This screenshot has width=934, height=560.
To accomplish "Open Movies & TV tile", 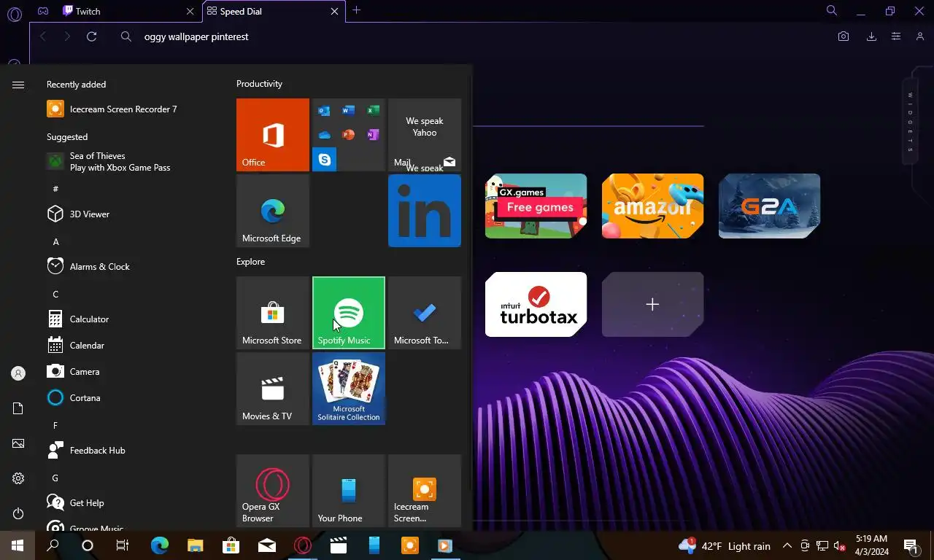I will (273, 389).
